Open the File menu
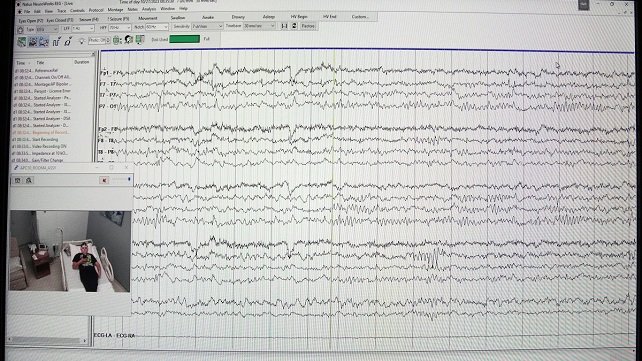642x361 pixels. click(x=27, y=11)
